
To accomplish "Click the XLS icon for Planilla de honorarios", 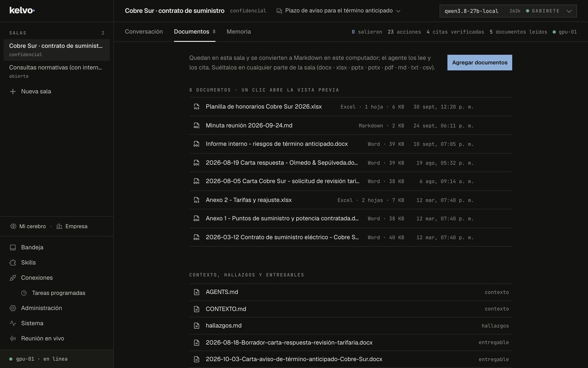I will pos(197,107).
